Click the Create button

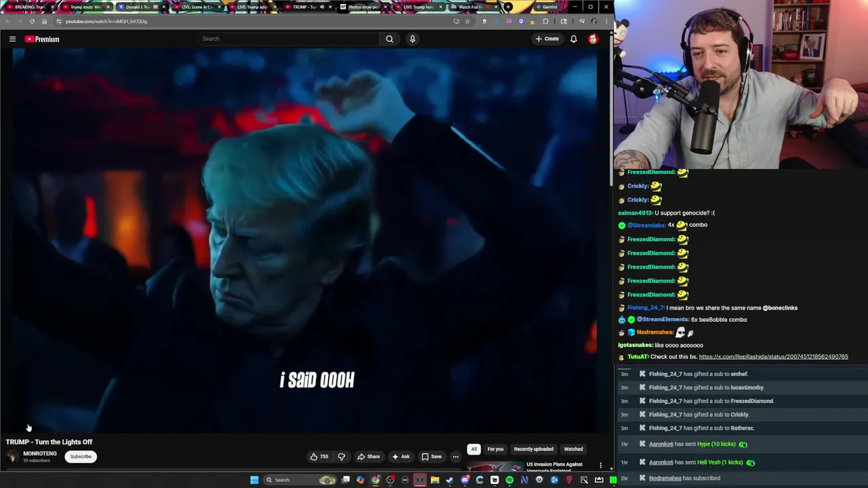pyautogui.click(x=547, y=39)
